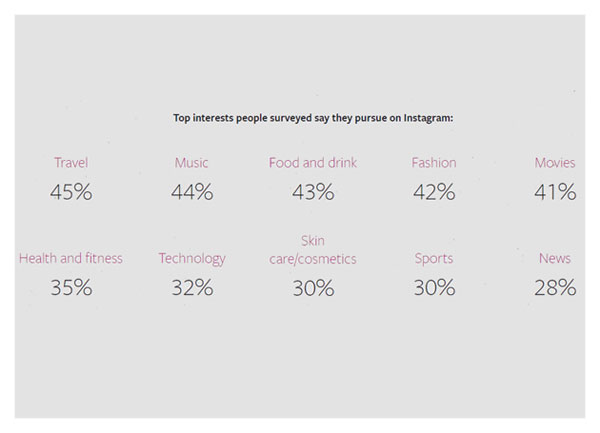Viewport: 600px width, 433px height.
Task: Click the Technology interest label
Action: pyautogui.click(x=192, y=259)
